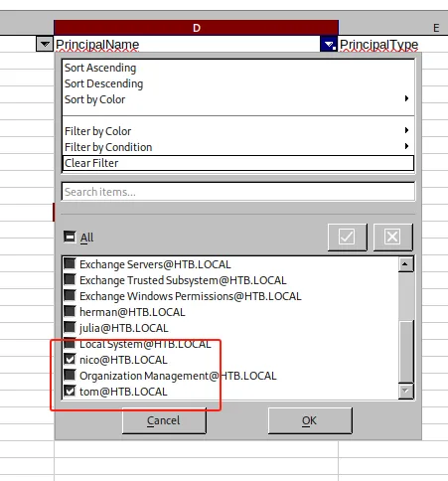Viewport: 448px width, 481px height.
Task: Click the list scrollbar up arrow
Action: 406,264
